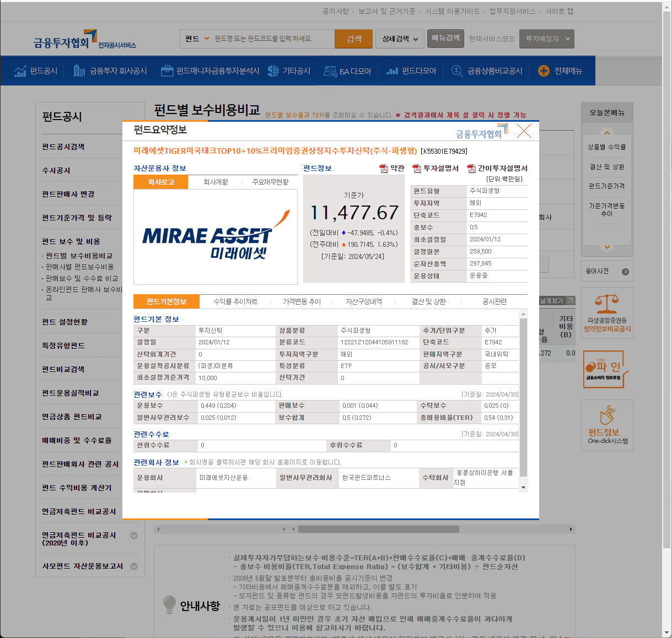Image resolution: width=672 pixels, height=638 pixels.
Task: Expand 연금저축펀드 비교공시(2020년 이후) sidebar item
Action: coord(134,536)
